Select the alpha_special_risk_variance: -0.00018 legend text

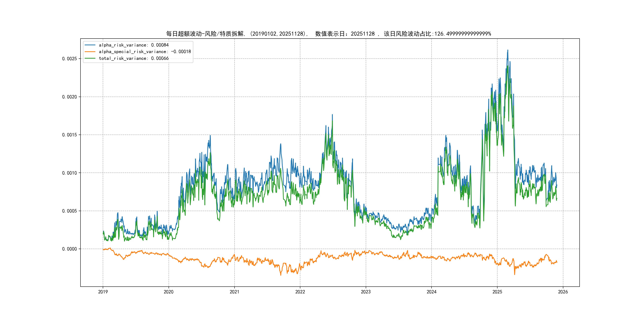pyautogui.click(x=145, y=52)
